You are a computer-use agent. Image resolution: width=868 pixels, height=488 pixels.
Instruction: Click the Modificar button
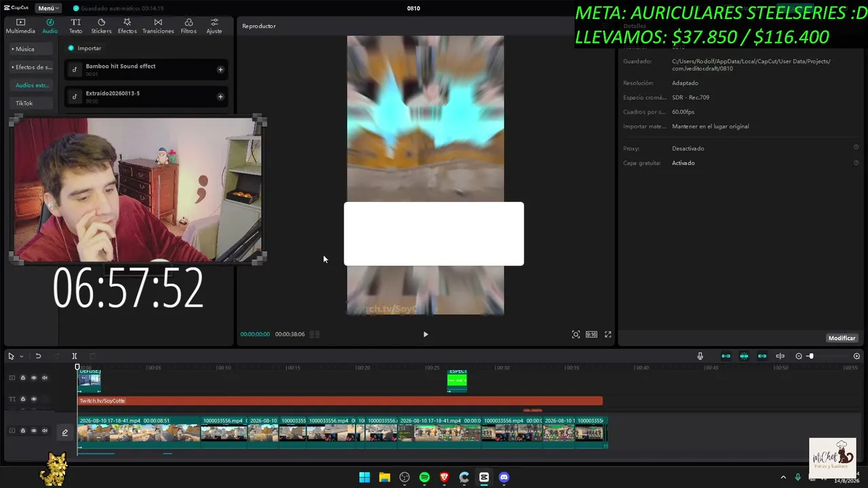pos(842,338)
